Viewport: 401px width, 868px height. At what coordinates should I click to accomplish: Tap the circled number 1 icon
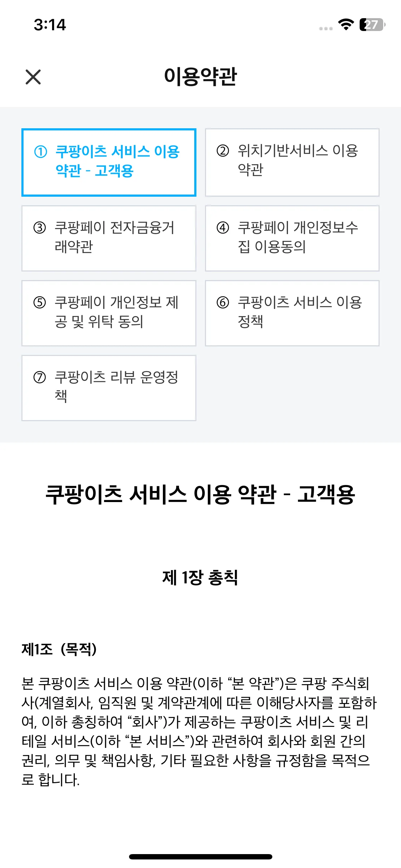point(40,152)
